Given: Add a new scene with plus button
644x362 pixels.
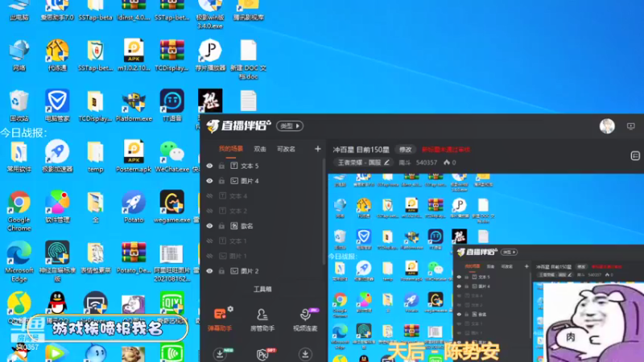Looking at the screenshot, I should click(x=317, y=149).
